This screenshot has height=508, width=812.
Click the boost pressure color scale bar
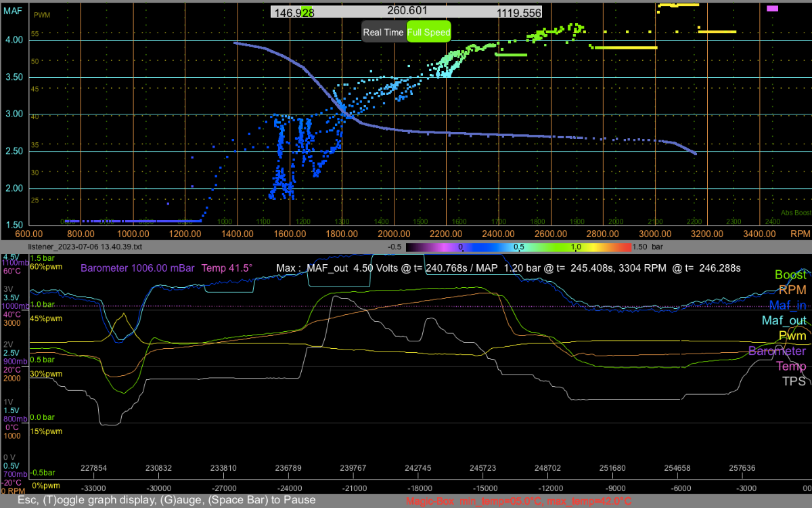(x=518, y=247)
